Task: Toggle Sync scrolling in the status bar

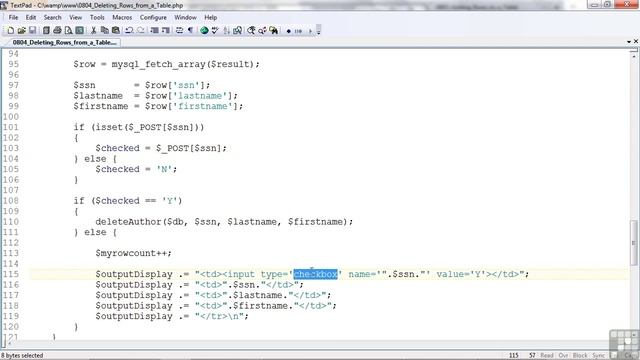Action: point(598,356)
